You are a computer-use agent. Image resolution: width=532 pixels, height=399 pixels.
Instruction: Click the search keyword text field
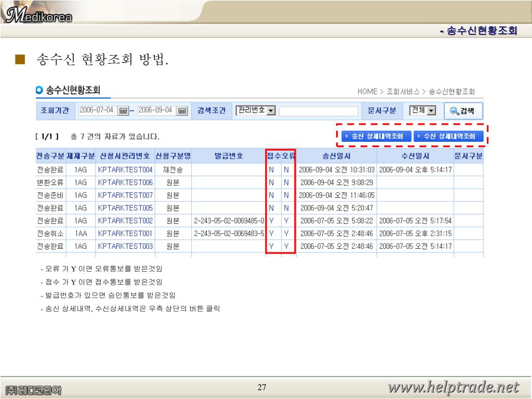pyautogui.click(x=318, y=111)
